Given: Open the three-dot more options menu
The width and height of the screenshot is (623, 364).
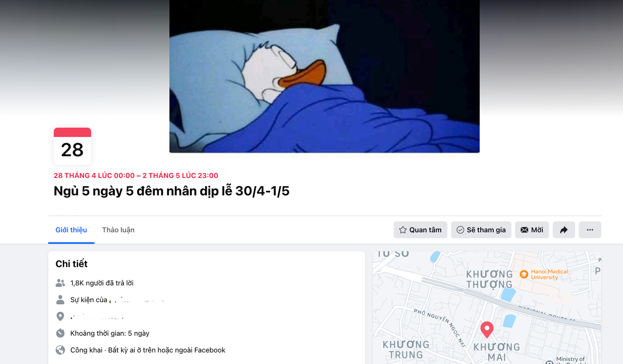Looking at the screenshot, I should click(x=590, y=230).
